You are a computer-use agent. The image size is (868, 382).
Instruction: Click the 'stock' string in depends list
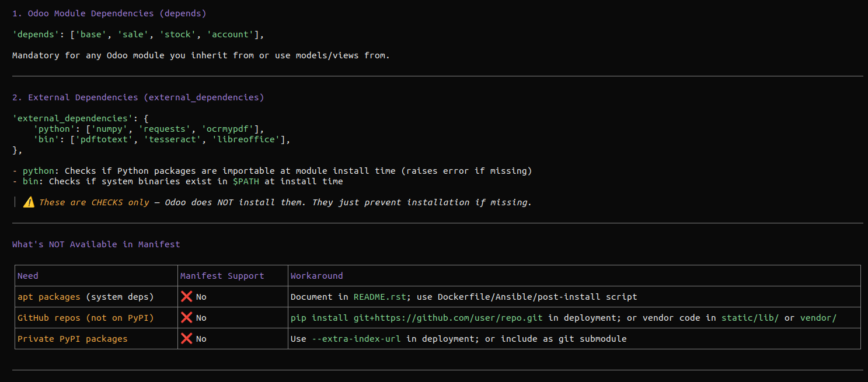[x=177, y=34]
